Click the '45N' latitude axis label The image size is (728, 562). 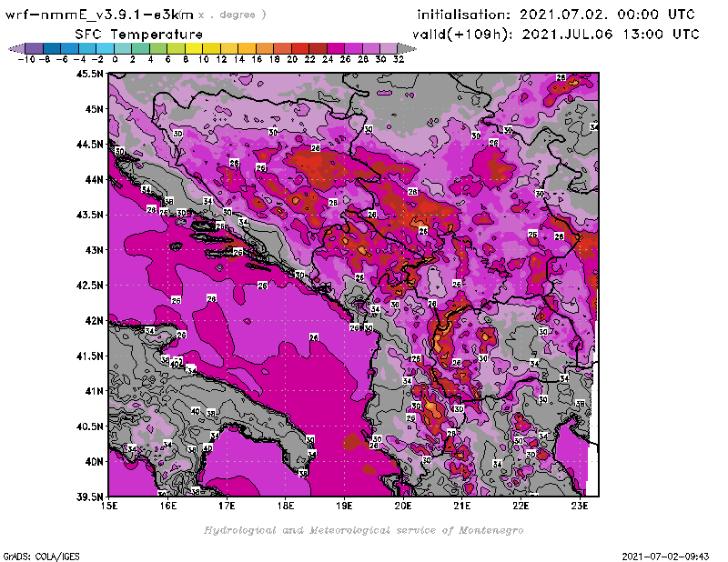click(x=95, y=109)
